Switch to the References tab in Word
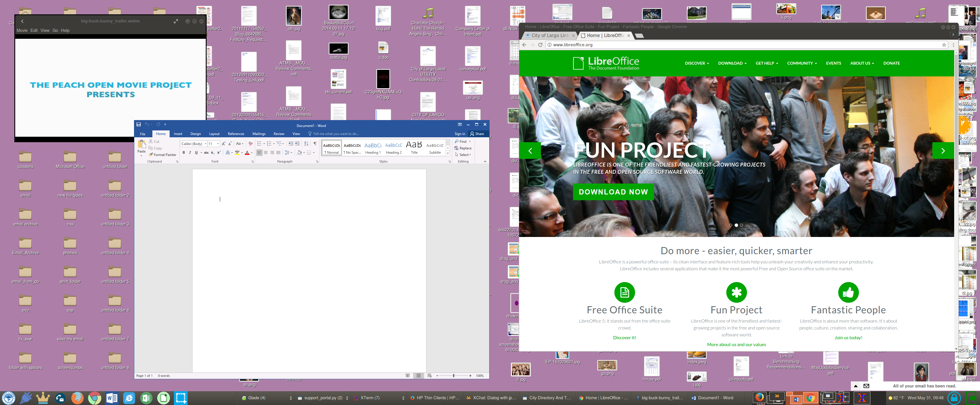The image size is (980, 405). tap(236, 134)
